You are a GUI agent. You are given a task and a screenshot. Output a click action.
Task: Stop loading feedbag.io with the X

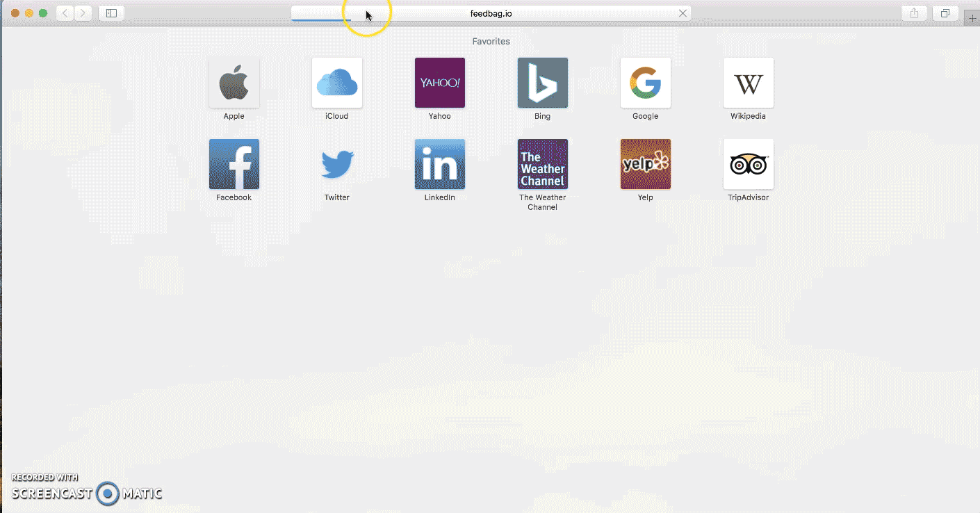pyautogui.click(x=683, y=13)
